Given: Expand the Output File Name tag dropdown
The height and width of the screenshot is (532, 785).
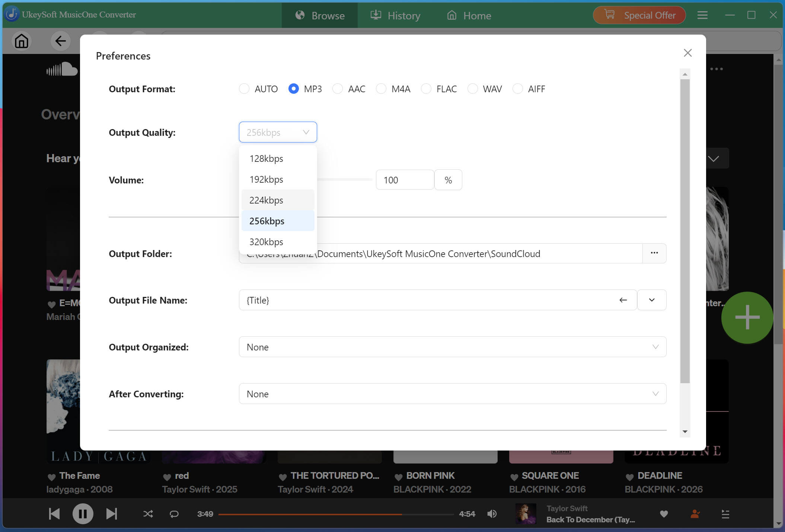Looking at the screenshot, I should coord(652,300).
